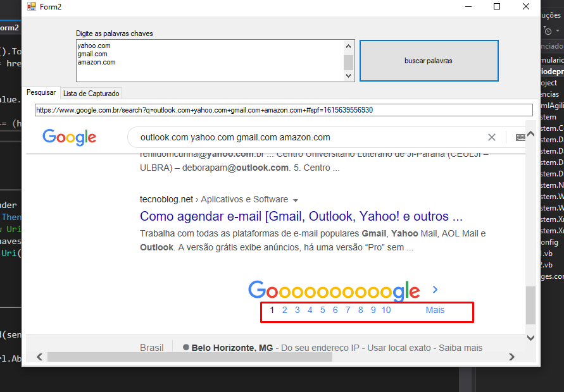The width and height of the screenshot is (564, 392).
Task: Click the browser horizontal scrollbar thumb
Action: click(190, 357)
